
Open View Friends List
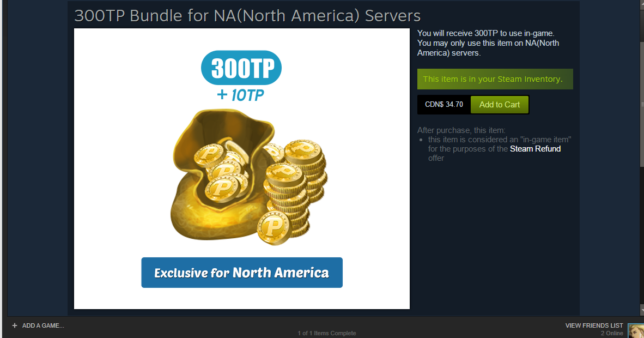[x=594, y=325]
